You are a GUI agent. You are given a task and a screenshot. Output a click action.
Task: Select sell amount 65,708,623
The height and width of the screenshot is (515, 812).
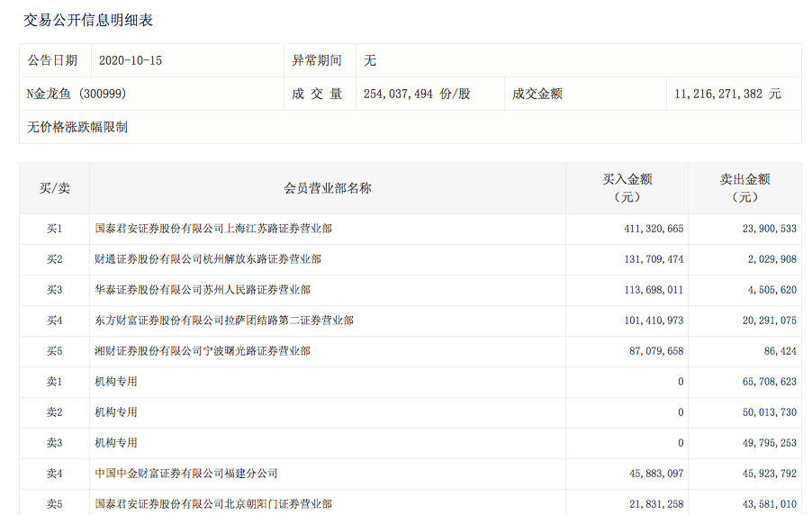click(770, 382)
